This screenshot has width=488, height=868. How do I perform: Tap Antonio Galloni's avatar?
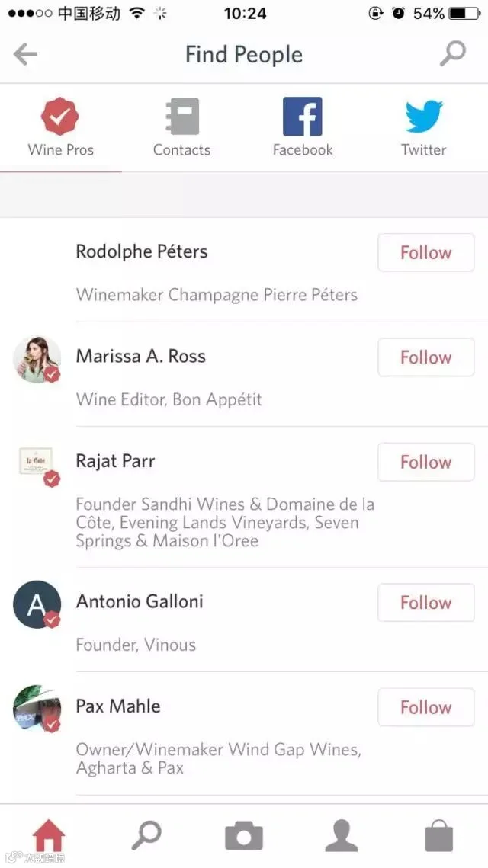[37, 604]
